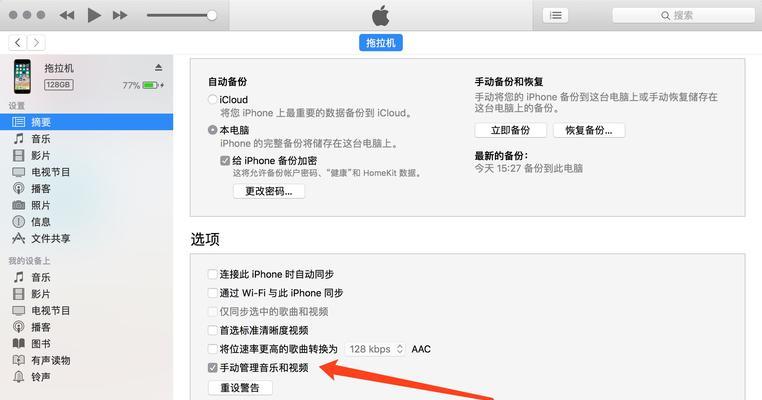The width and height of the screenshot is (762, 400).
Task: Open the list view icon near search
Action: click(x=555, y=16)
